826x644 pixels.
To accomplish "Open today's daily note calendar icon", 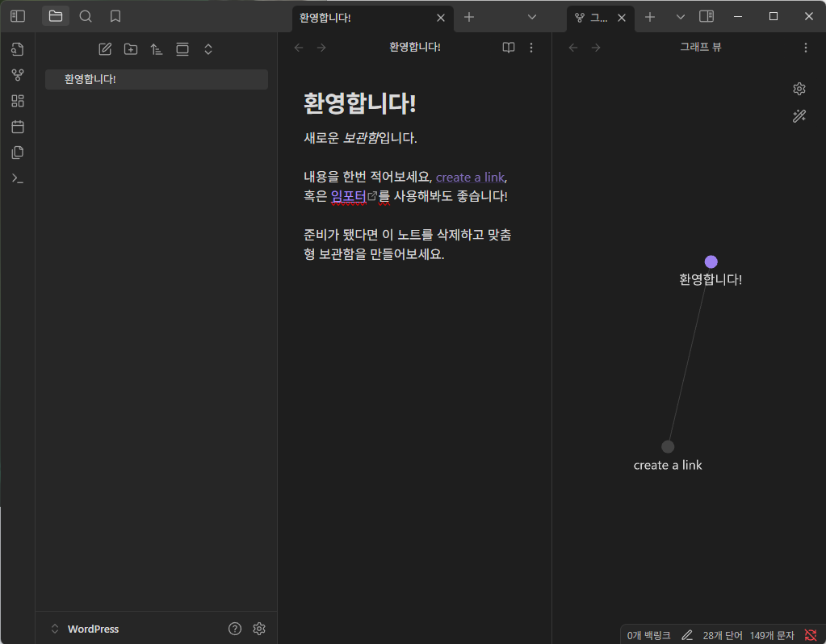I will tap(17, 126).
